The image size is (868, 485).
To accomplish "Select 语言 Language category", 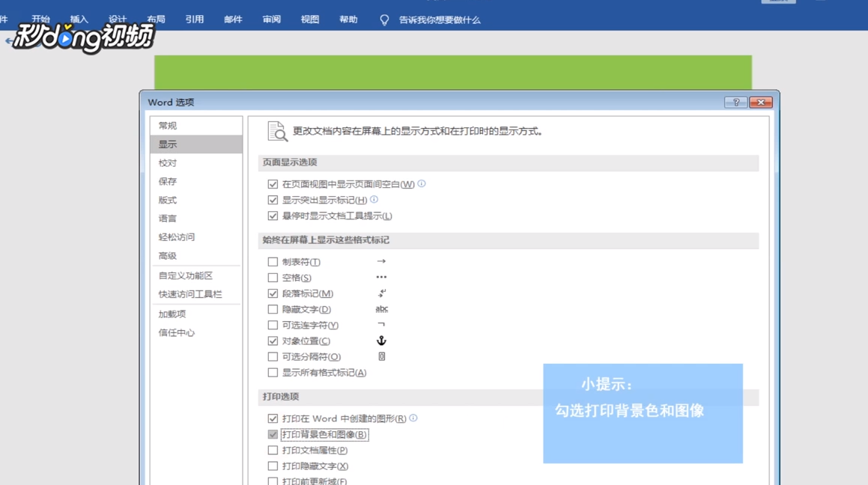I will pyautogui.click(x=196, y=219).
